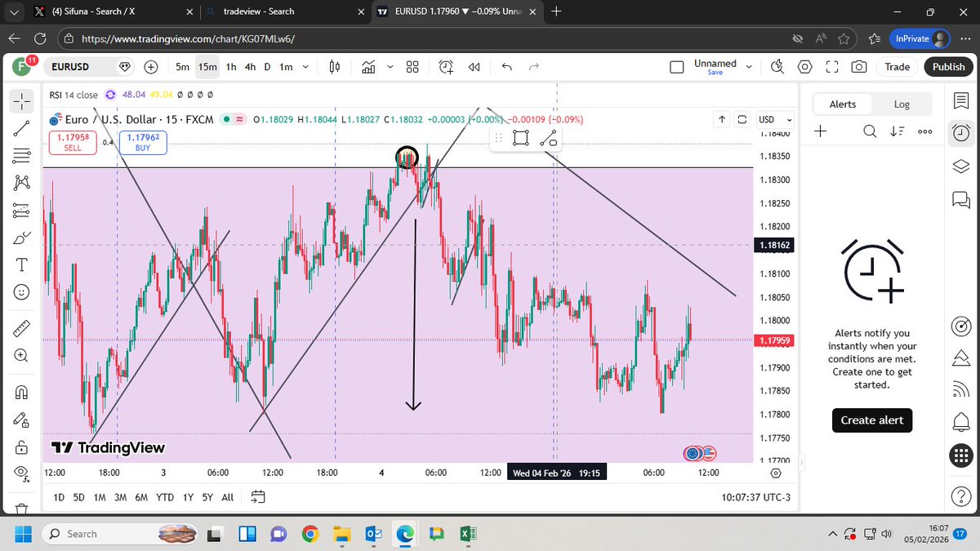Open the notifications bell panel
980x551 pixels.
(960, 422)
